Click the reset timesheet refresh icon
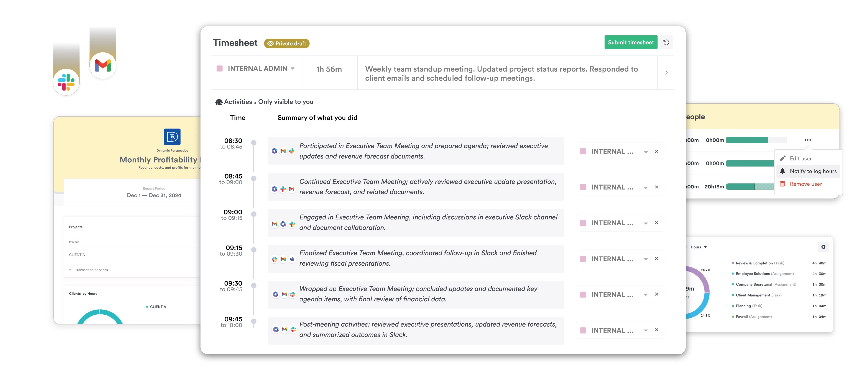 (x=666, y=42)
